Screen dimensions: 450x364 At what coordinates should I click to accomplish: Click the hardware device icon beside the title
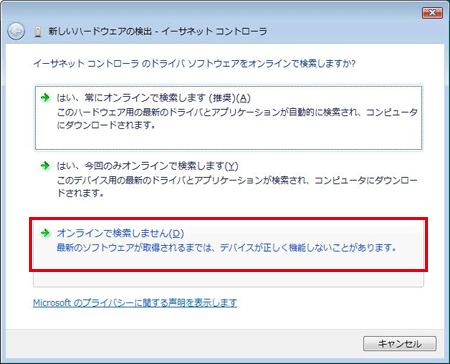[x=38, y=32]
